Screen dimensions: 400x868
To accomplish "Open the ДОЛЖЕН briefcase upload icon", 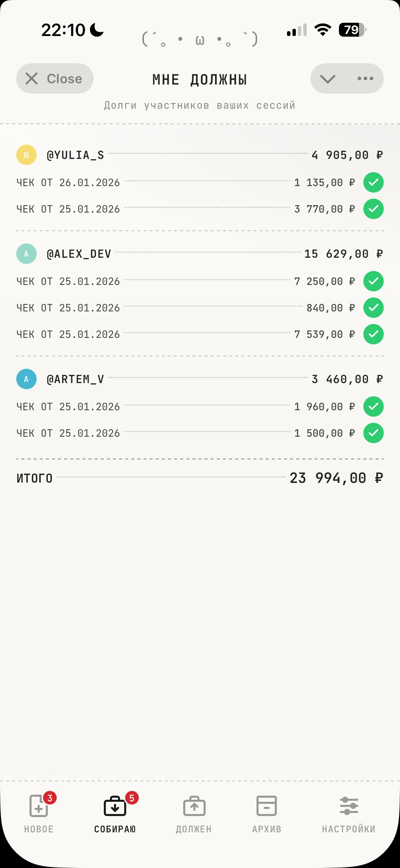I will click(194, 806).
